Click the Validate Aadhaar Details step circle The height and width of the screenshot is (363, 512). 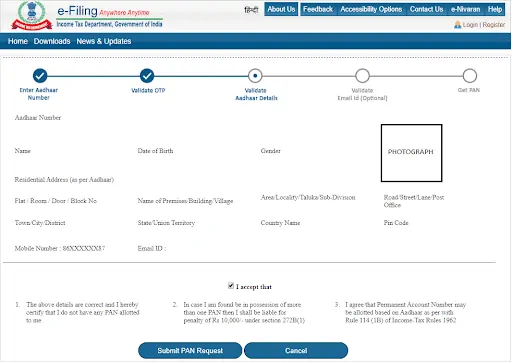[x=255, y=76]
